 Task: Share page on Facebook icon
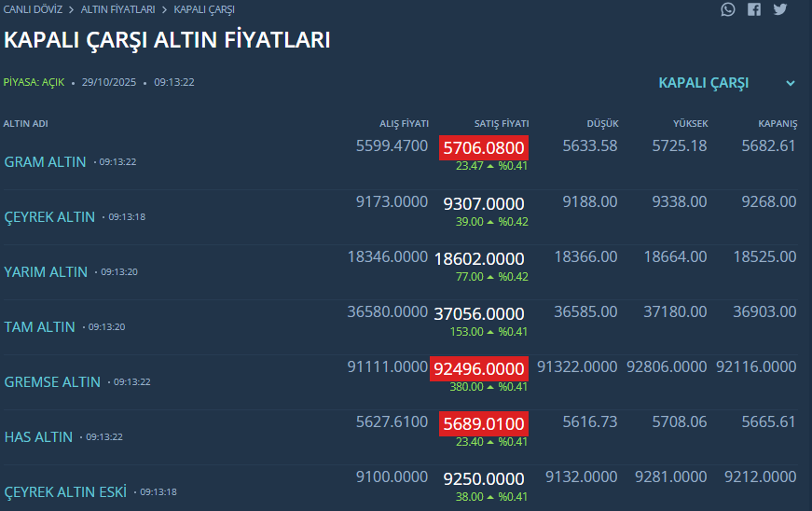click(754, 9)
